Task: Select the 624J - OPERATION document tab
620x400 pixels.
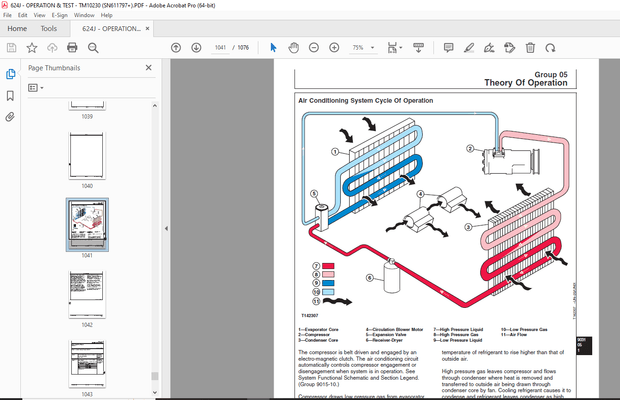Action: tap(112, 28)
